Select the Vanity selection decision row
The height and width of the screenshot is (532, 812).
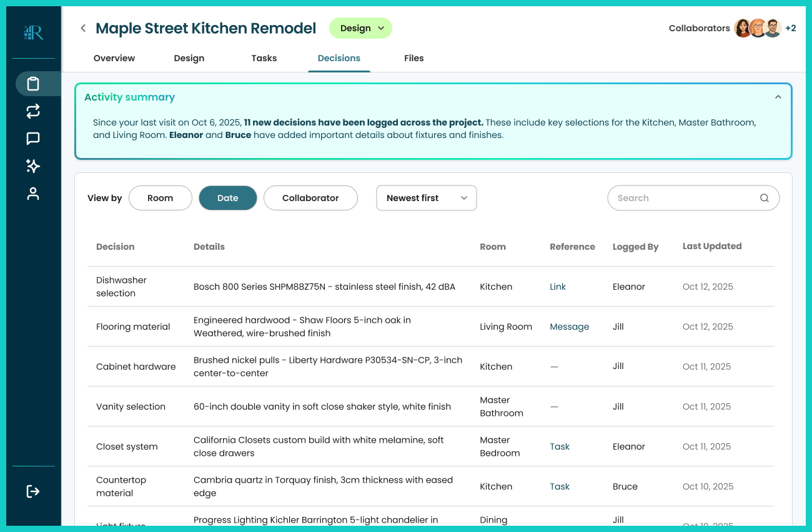tap(431, 406)
